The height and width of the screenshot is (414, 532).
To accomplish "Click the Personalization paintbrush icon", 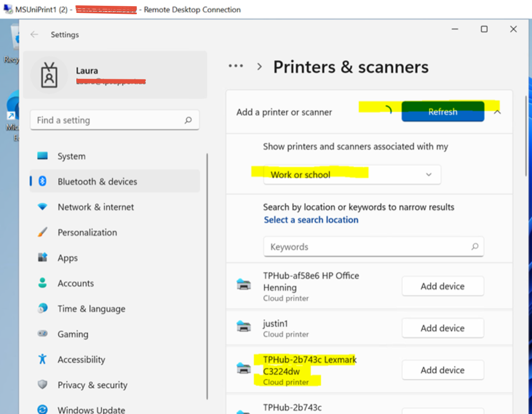I will coord(42,232).
